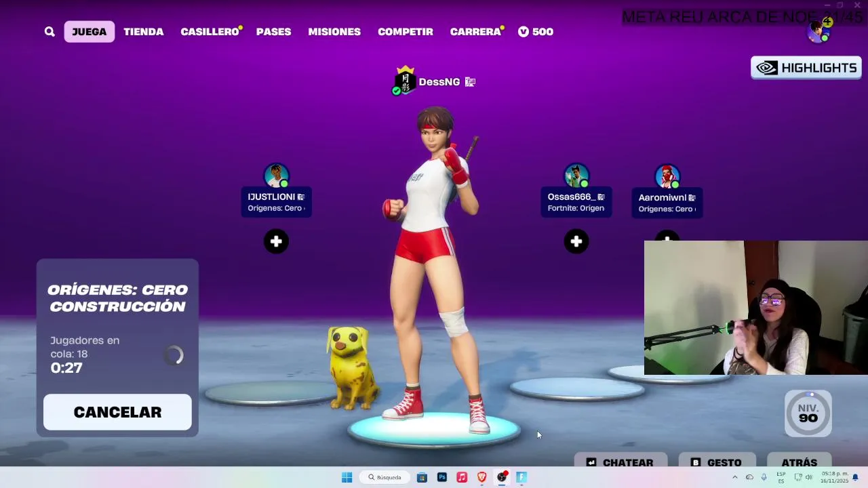Open the CHATEAR button
The width and height of the screenshot is (868, 488).
pos(620,462)
